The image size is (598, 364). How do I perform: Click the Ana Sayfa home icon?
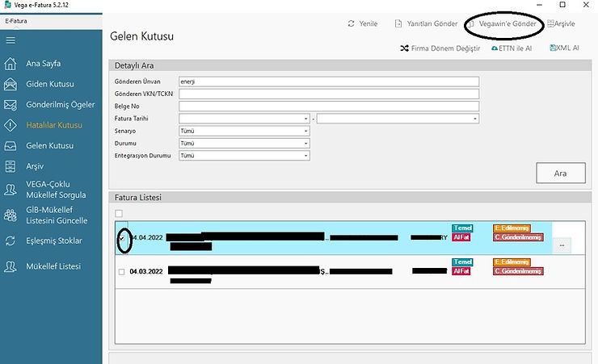point(11,64)
